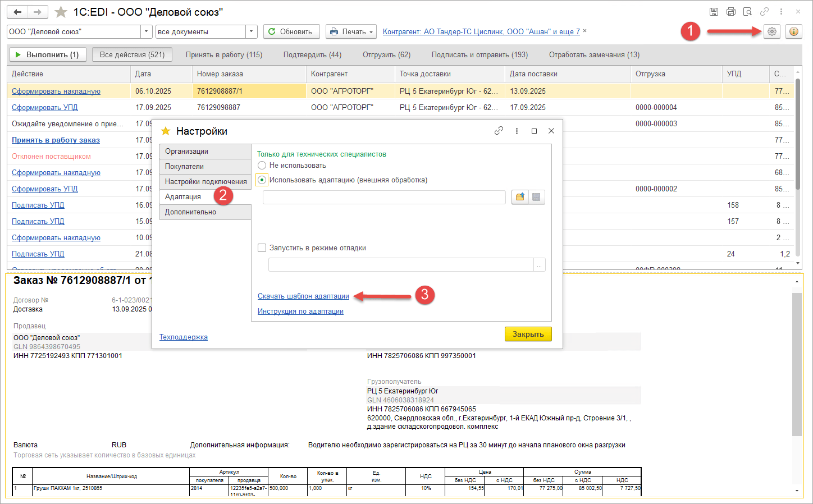Click the printer icon in title bar
The image size is (813, 504).
[x=730, y=12]
